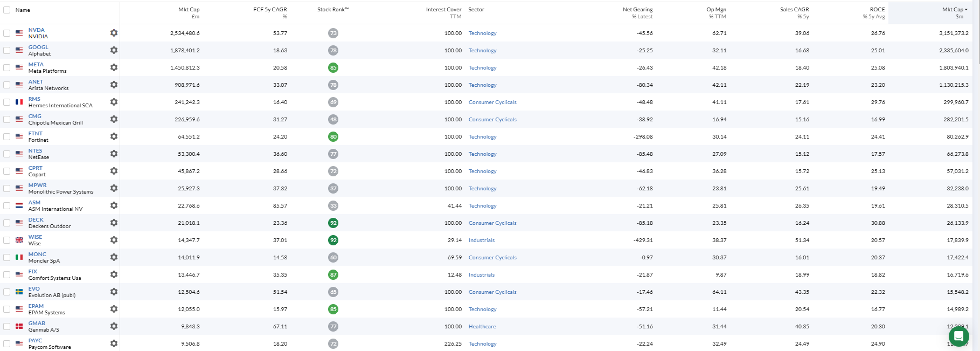980x351 pixels.
Task: Select the ANET row checkbox
Action: [x=6, y=85]
